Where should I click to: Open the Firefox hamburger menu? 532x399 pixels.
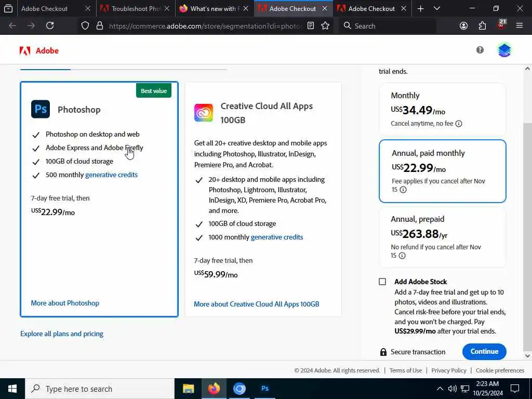[520, 25]
